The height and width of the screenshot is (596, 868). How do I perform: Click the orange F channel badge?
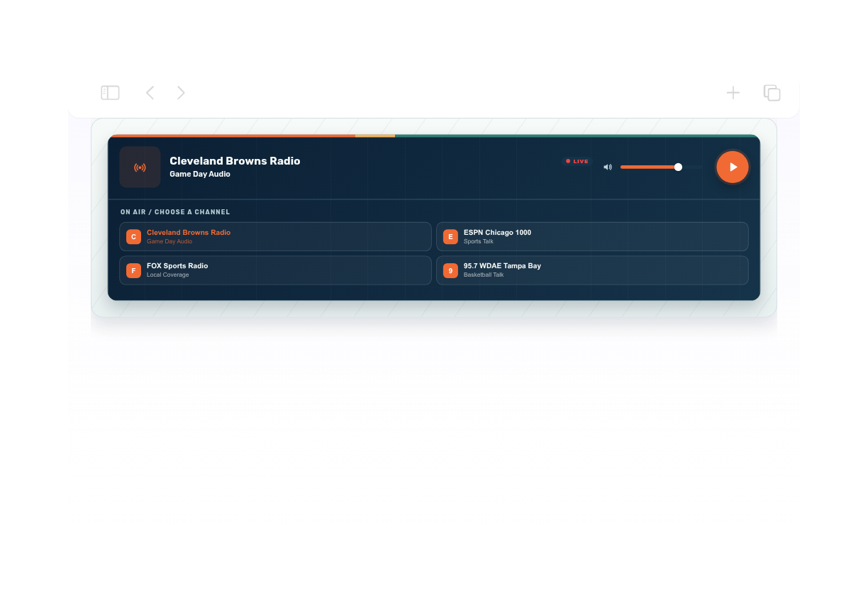click(133, 270)
